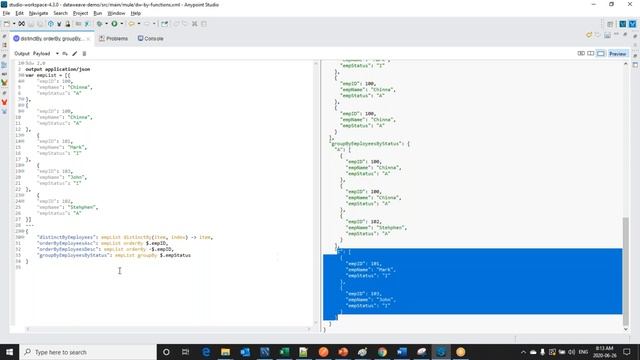Screen dimensions: 640x360
Task: Click the edit pencil icon beside Payload
Action: (x=75, y=53)
